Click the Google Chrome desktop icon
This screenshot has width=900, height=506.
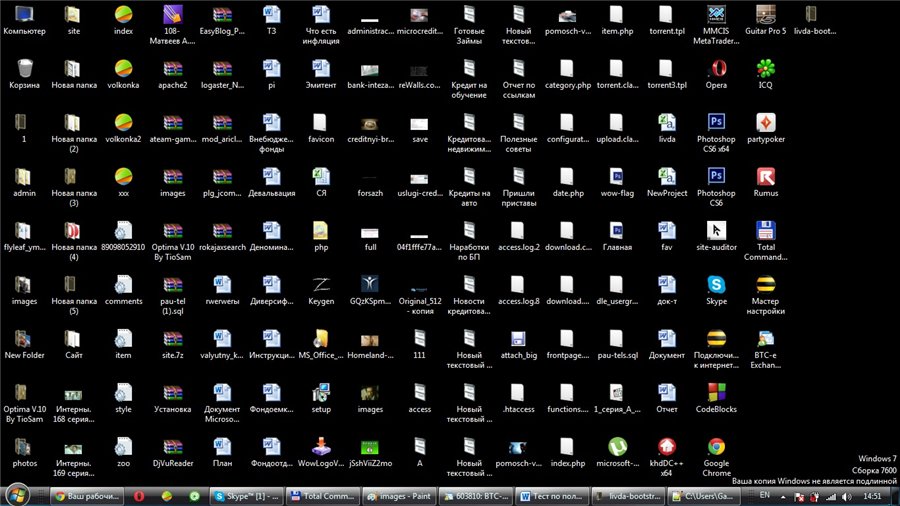716,447
